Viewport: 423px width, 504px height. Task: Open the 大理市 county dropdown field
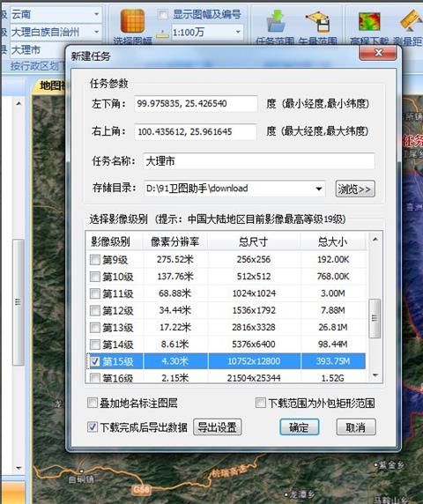tap(38, 50)
